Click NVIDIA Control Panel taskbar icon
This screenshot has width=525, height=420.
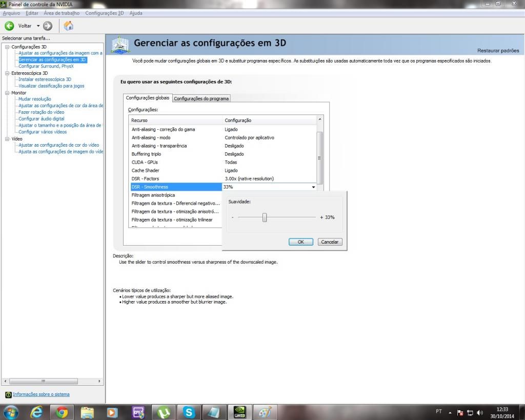click(239, 412)
